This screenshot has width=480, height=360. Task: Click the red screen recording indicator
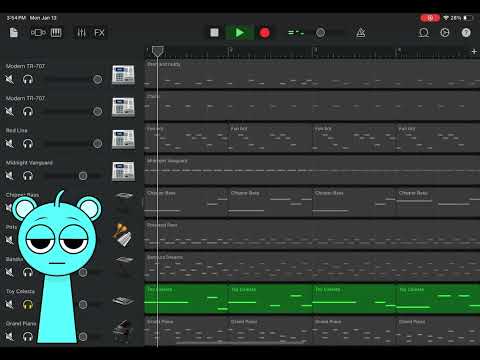(430, 18)
